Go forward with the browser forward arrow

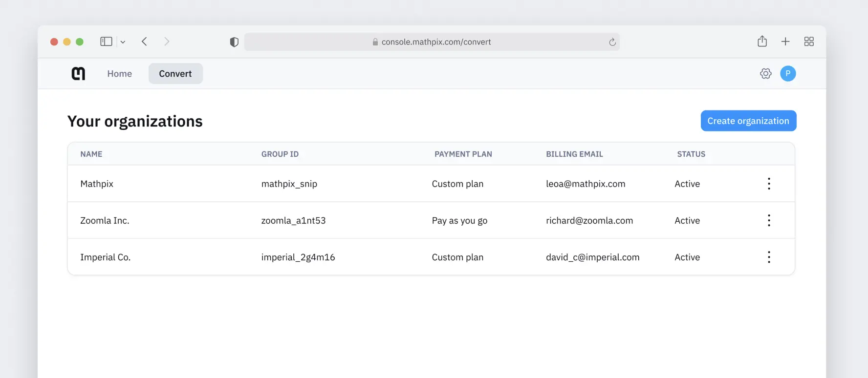pos(167,42)
